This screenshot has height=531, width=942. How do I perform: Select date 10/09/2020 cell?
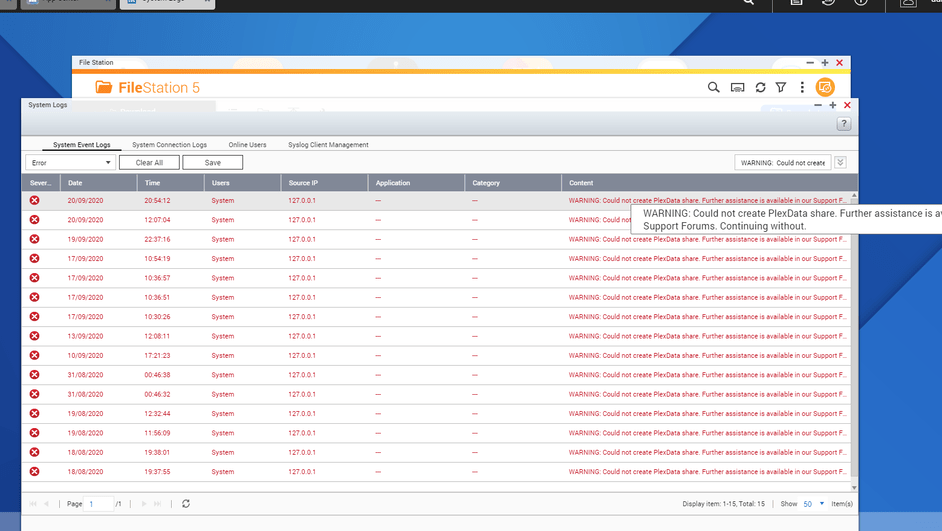(85, 356)
